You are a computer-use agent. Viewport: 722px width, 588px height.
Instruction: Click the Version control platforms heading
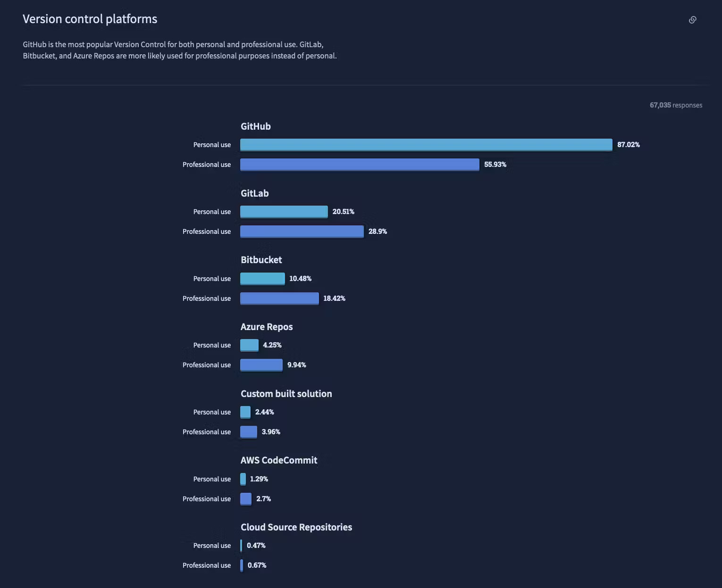[90, 19]
